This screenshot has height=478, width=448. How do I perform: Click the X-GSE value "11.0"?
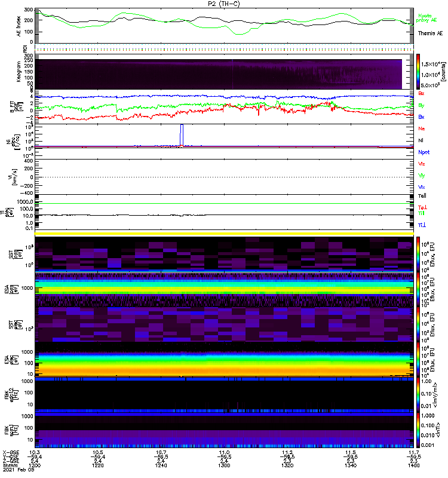point(224,452)
